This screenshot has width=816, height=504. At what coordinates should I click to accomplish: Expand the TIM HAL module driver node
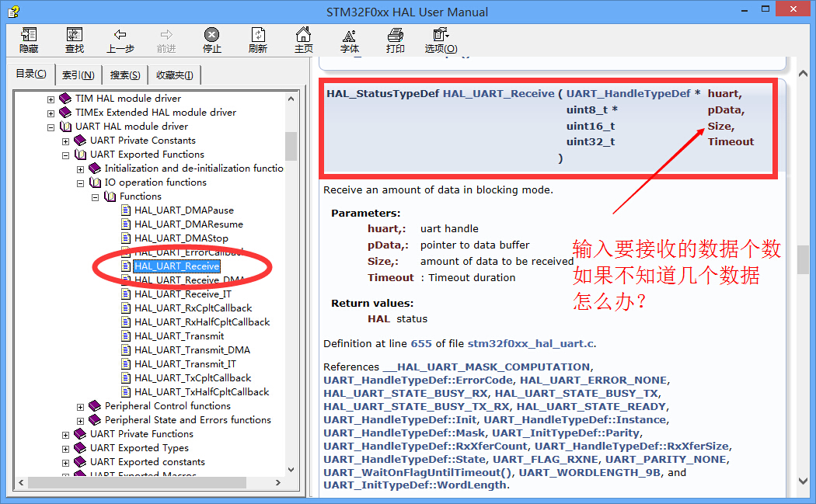[51, 99]
